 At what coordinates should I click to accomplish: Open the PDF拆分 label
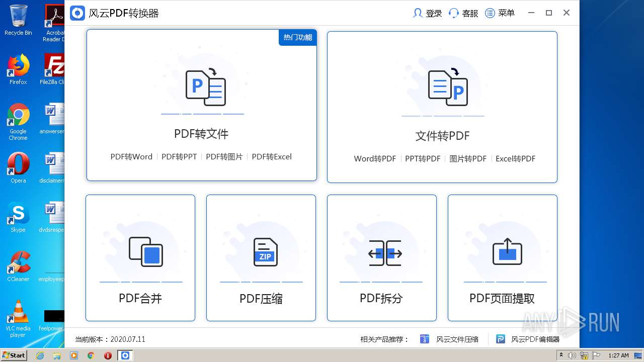point(381,299)
